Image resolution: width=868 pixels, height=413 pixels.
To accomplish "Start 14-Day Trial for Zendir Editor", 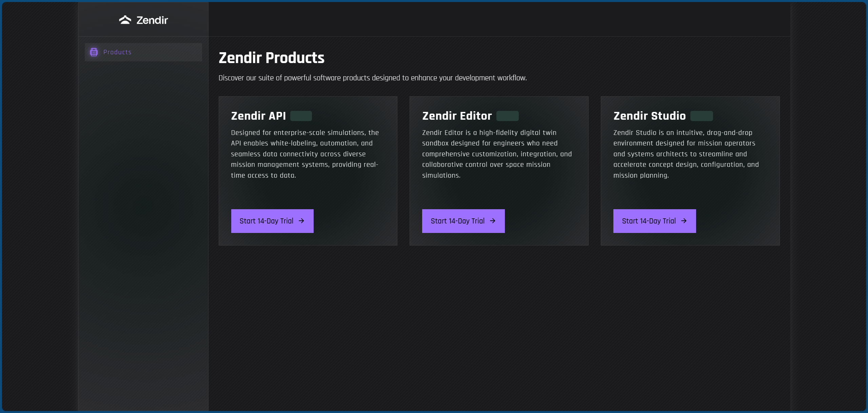I will 458,221.
